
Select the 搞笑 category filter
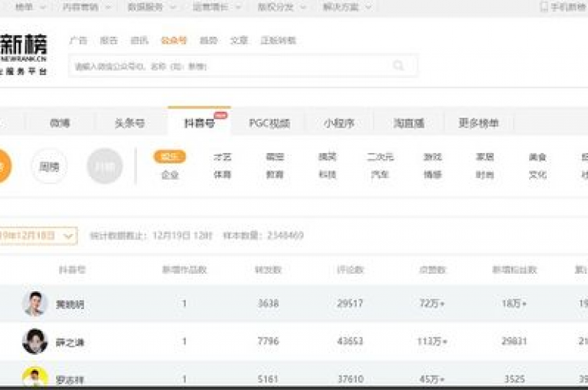pyautogui.click(x=328, y=157)
